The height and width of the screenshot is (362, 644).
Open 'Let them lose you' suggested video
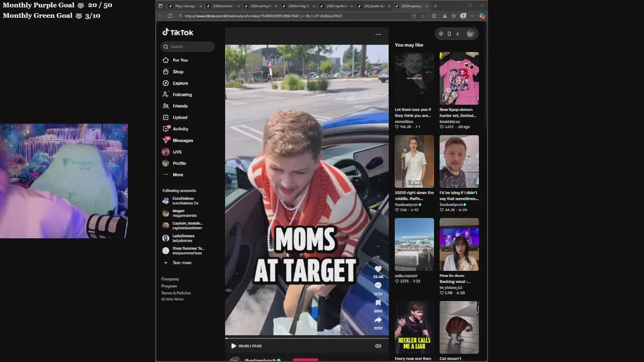point(414,78)
